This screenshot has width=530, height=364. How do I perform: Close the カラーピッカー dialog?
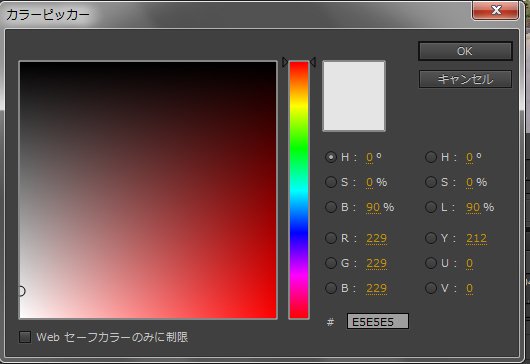point(495,10)
